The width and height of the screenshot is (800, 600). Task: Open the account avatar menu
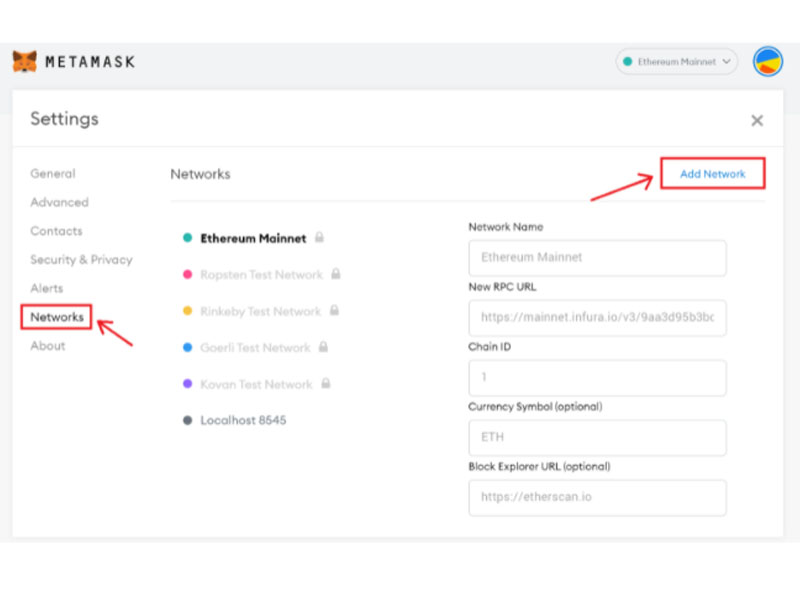pyautogui.click(x=767, y=61)
